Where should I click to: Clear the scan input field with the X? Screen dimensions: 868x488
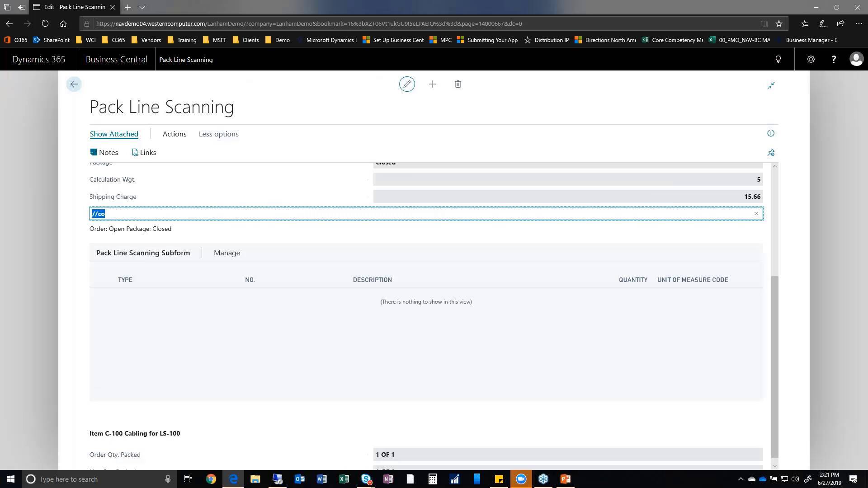[x=755, y=213]
